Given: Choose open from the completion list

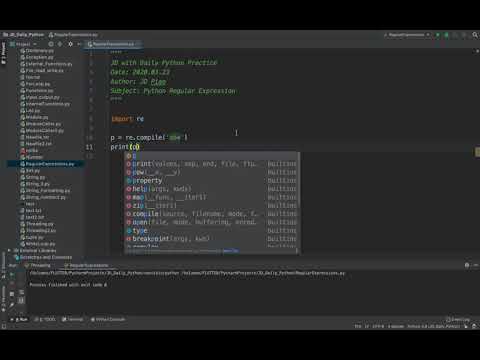Looking at the screenshot, I should pyautogui.click(x=212, y=222).
